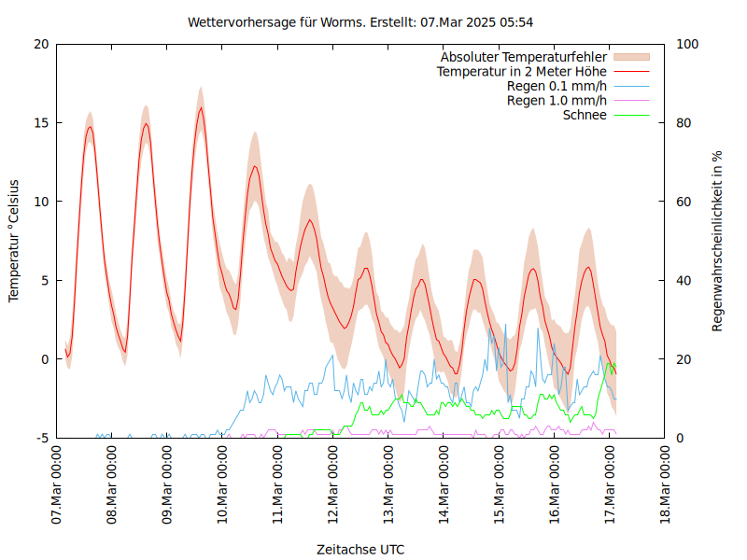Click the '20' value on the temperature axis
The image size is (747, 560).
pos(41,44)
